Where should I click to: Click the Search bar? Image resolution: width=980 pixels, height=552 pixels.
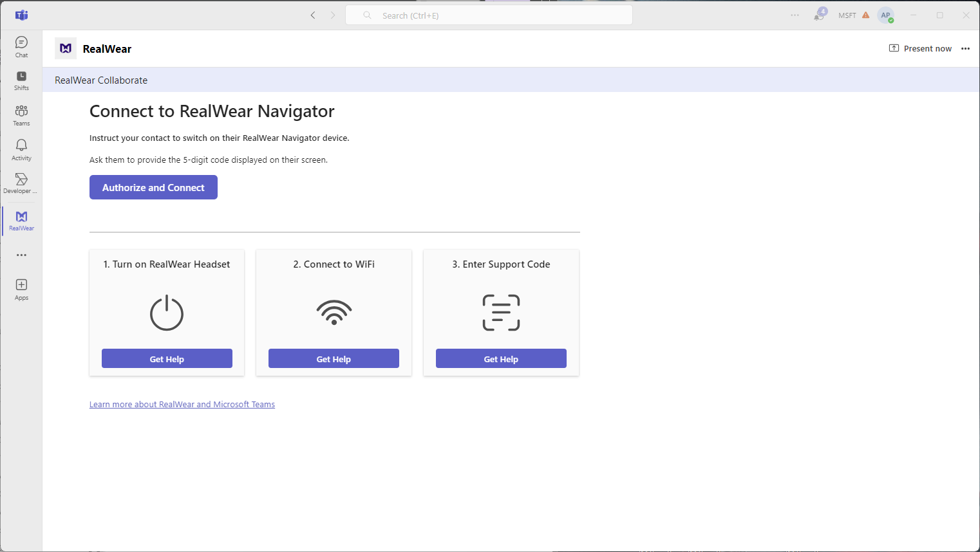[x=489, y=15]
